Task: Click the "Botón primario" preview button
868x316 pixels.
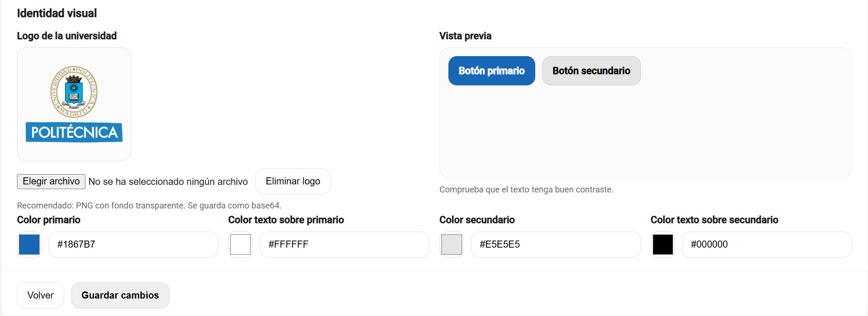Action: 491,71
